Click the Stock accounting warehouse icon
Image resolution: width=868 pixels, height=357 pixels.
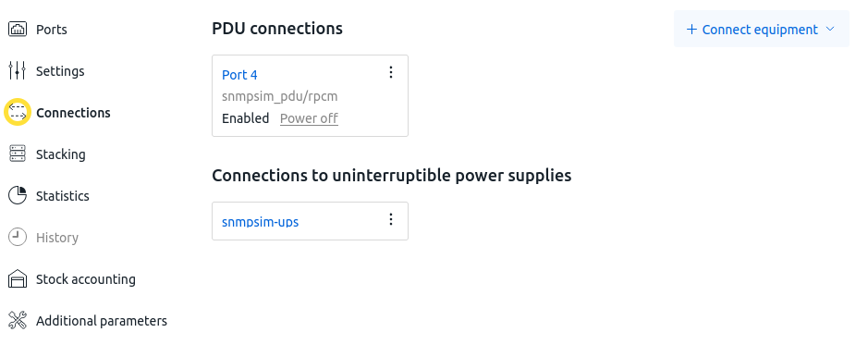18,279
